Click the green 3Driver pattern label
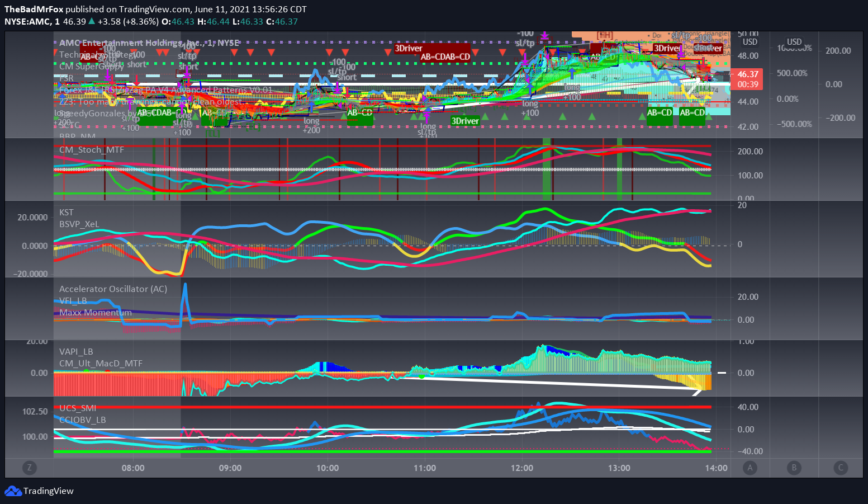868x504 pixels. (465, 121)
